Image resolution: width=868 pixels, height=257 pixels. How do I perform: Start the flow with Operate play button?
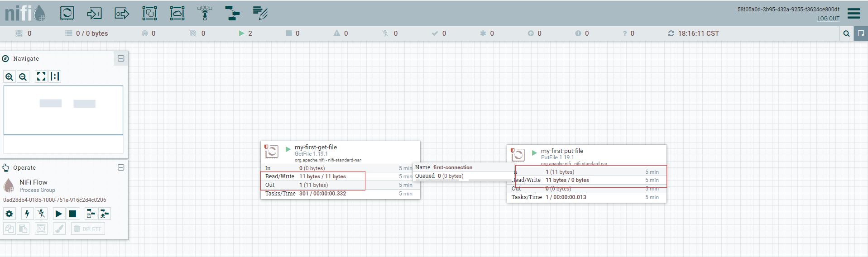[58, 214]
